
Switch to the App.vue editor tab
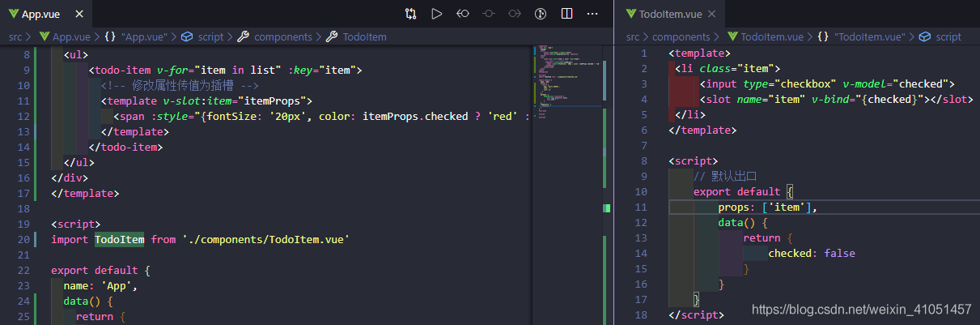[x=45, y=14]
